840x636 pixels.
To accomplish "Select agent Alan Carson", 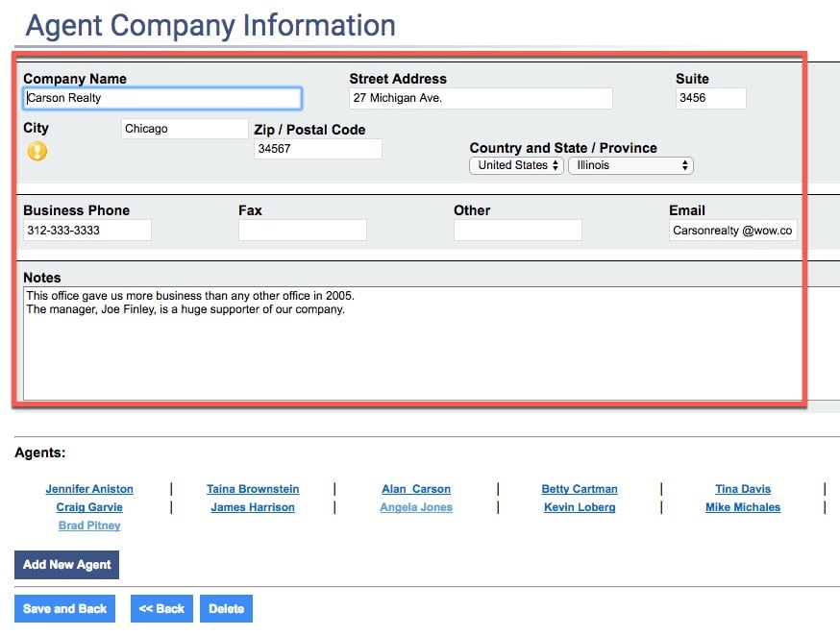I will [415, 489].
